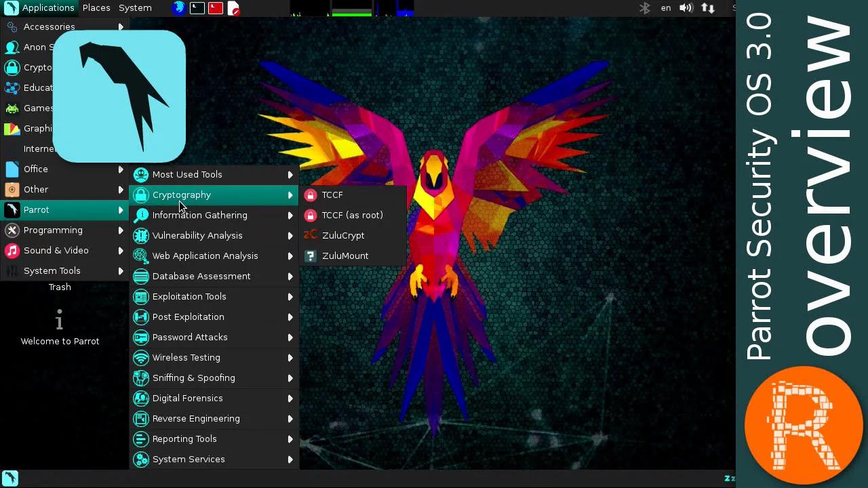Switch keyboard layout via 'en' indicator

coord(666,8)
